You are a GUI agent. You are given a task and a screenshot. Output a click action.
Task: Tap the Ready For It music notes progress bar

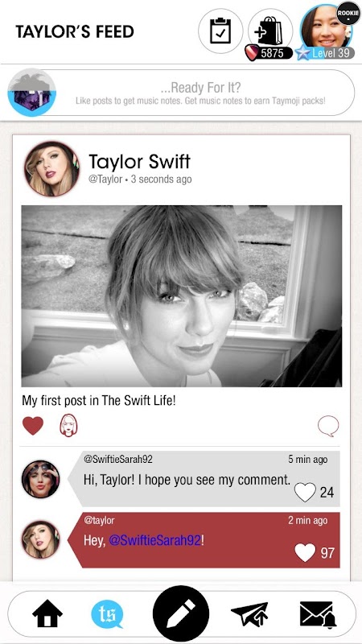tap(181, 93)
